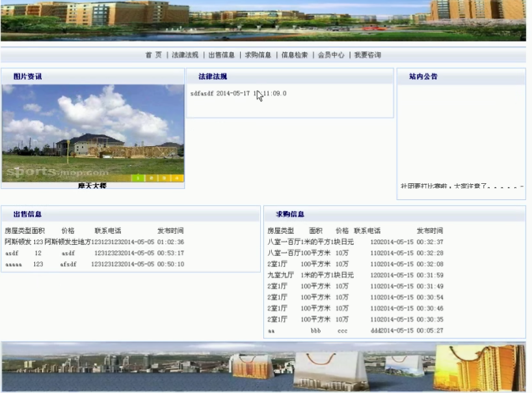Open the aaaaa sale listing row
The width and height of the screenshot is (532, 393).
(x=94, y=264)
